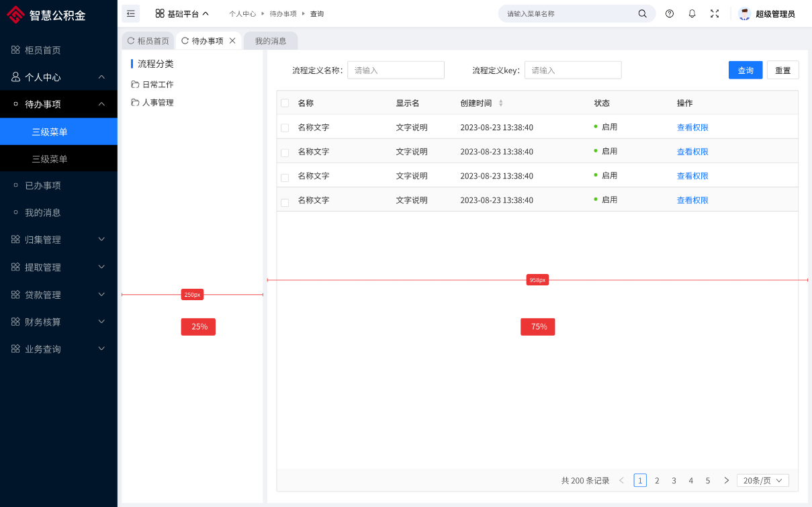Go to page 3 in pagination
The height and width of the screenshot is (507, 812).
click(x=674, y=481)
